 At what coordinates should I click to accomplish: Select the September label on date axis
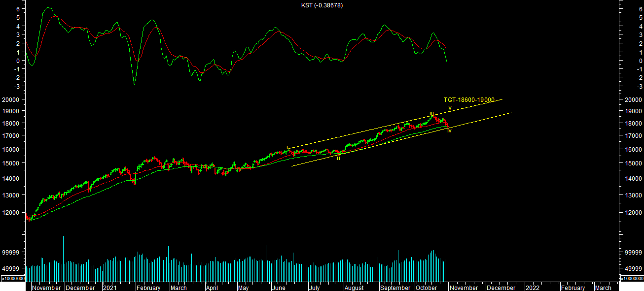(395, 288)
